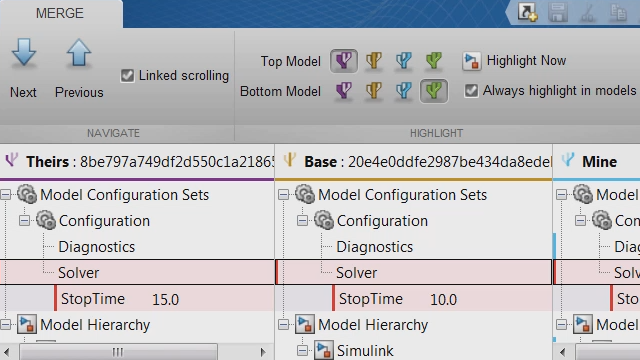This screenshot has height=360, width=640.
Task: Click Theirs revision header label
Action: 150,162
